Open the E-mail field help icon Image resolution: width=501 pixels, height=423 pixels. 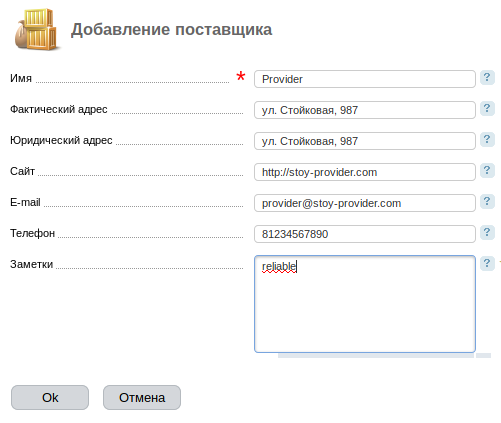click(487, 202)
